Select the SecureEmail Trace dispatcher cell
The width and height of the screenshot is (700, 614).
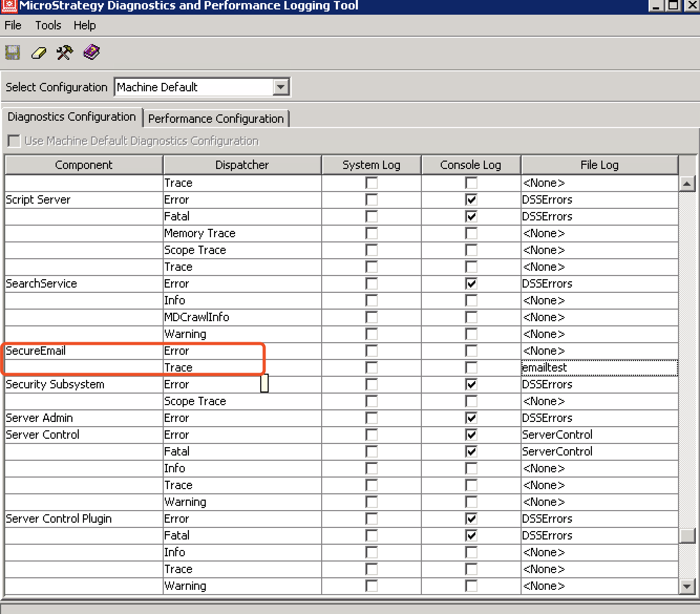242,367
